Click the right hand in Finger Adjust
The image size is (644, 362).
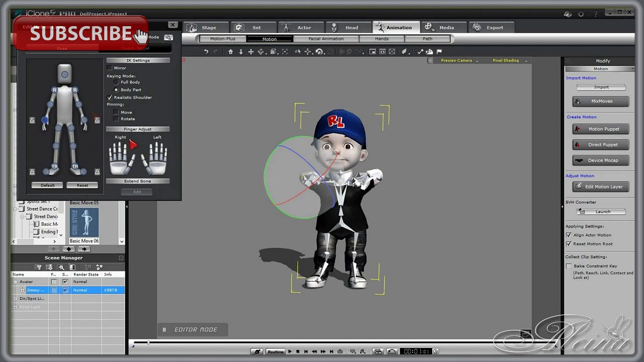[122, 158]
